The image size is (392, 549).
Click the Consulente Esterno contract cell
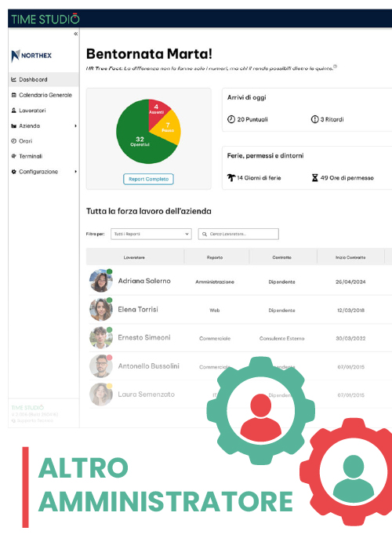point(281,339)
